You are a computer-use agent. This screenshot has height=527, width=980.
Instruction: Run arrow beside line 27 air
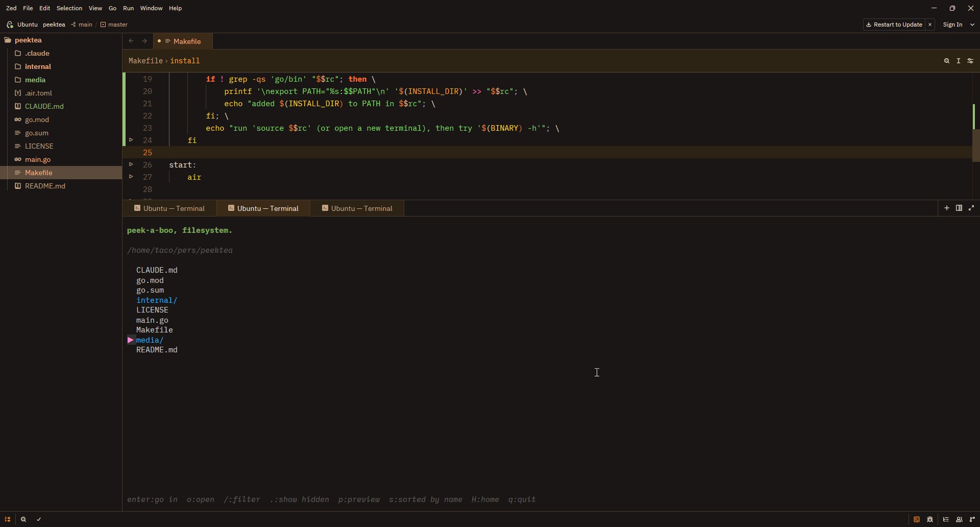[131, 176]
